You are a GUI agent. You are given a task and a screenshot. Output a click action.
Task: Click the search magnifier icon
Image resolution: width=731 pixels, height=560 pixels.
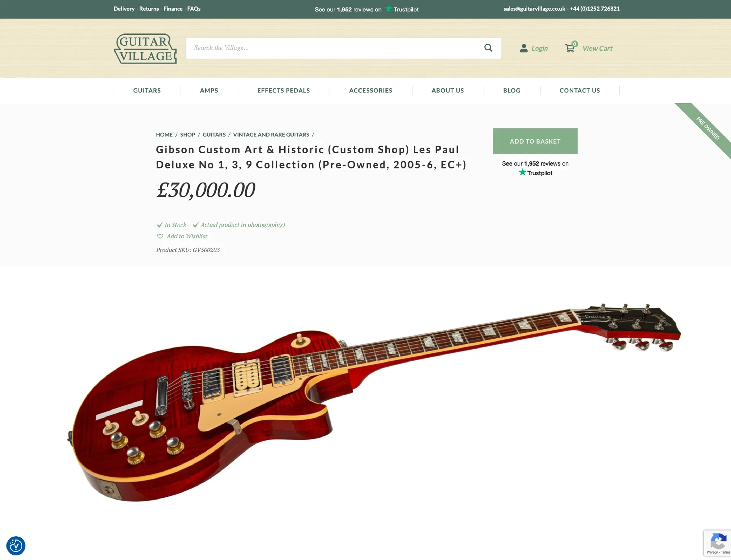[x=488, y=48]
